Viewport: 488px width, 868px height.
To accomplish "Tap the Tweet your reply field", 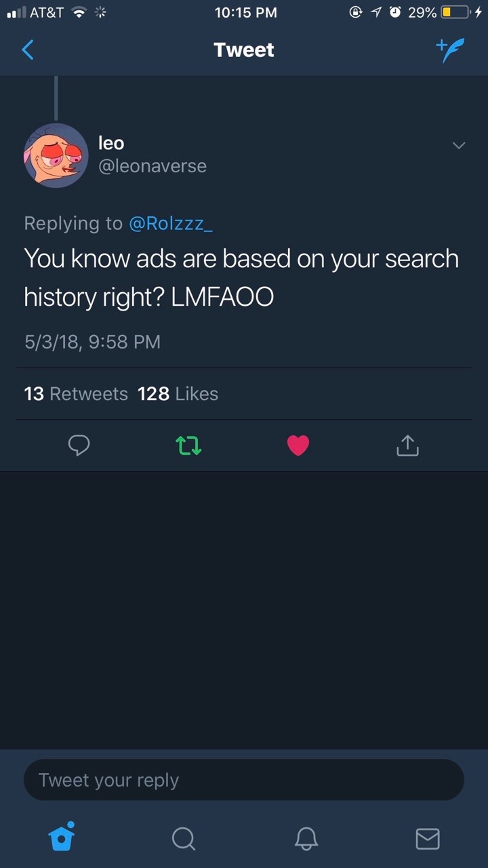I will (x=244, y=780).
